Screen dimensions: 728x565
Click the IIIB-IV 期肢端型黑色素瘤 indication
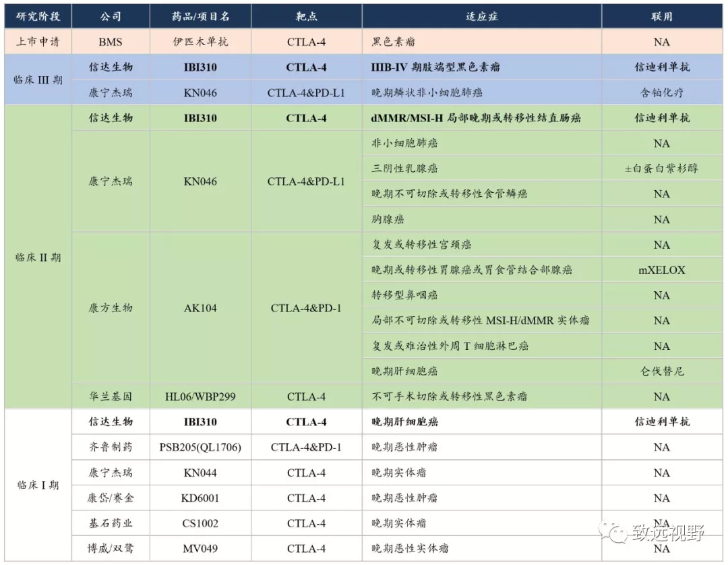coord(482,67)
